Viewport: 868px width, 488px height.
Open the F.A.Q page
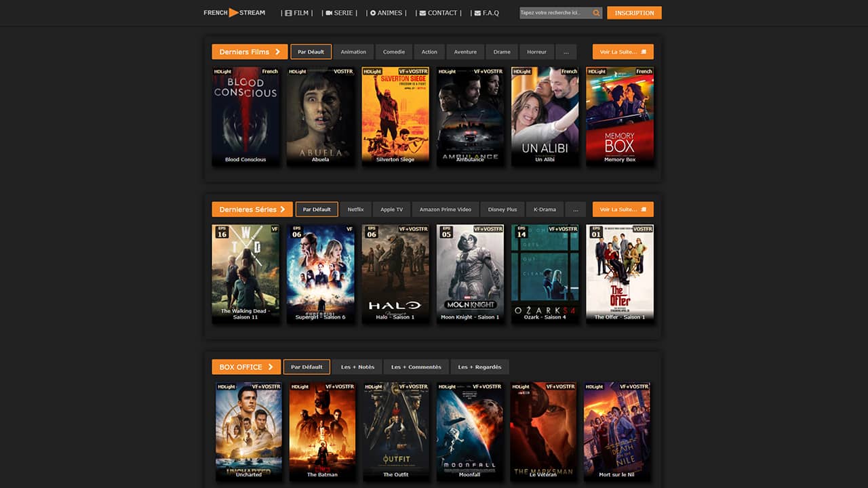coord(487,13)
